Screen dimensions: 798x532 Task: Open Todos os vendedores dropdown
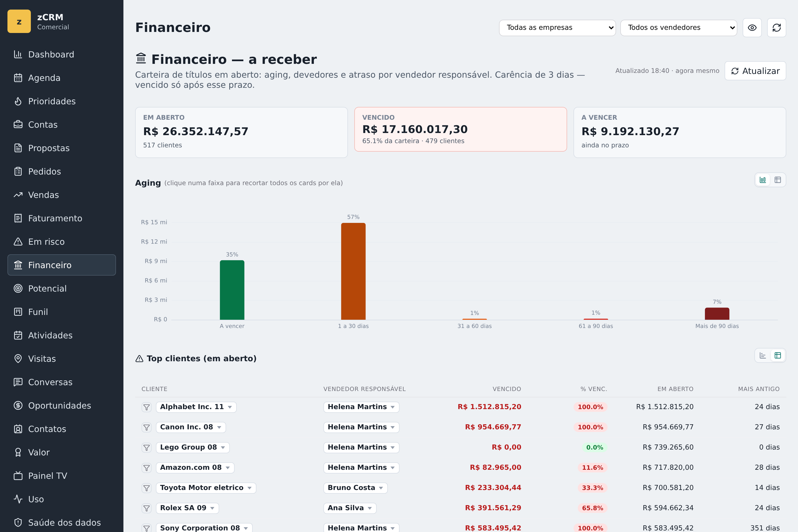click(679, 27)
